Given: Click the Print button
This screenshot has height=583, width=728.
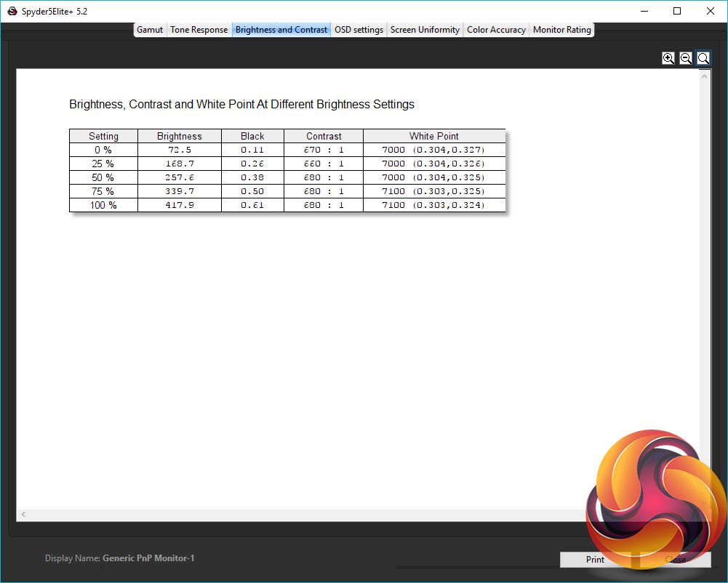Looking at the screenshot, I should 595,559.
